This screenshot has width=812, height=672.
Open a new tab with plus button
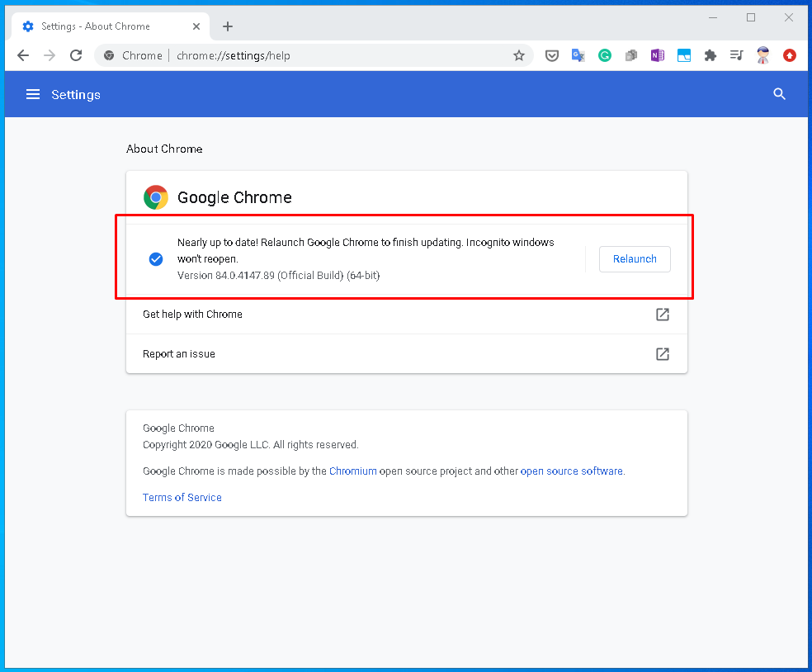[x=227, y=26]
